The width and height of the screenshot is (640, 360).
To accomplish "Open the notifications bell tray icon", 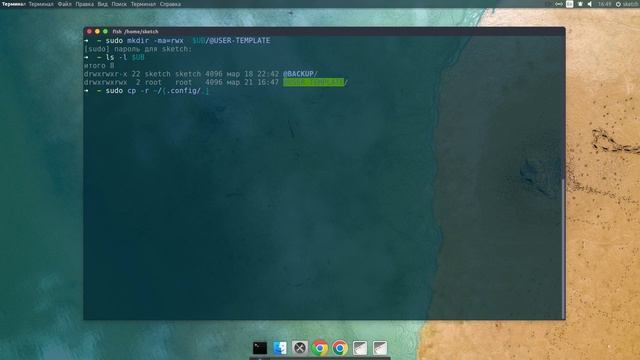I will [580, 4].
